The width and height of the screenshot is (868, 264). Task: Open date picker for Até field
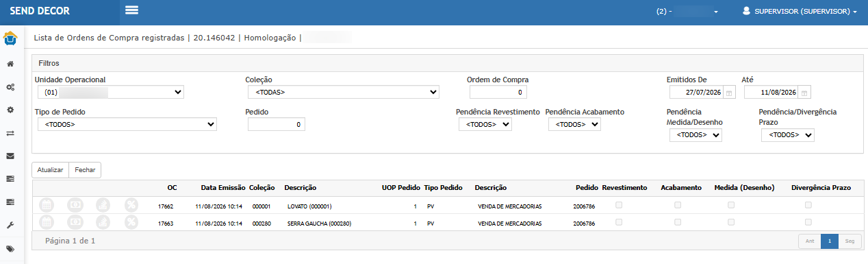pyautogui.click(x=804, y=93)
